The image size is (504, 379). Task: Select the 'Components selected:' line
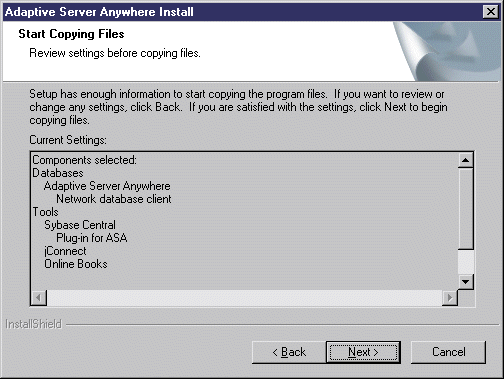click(84, 160)
